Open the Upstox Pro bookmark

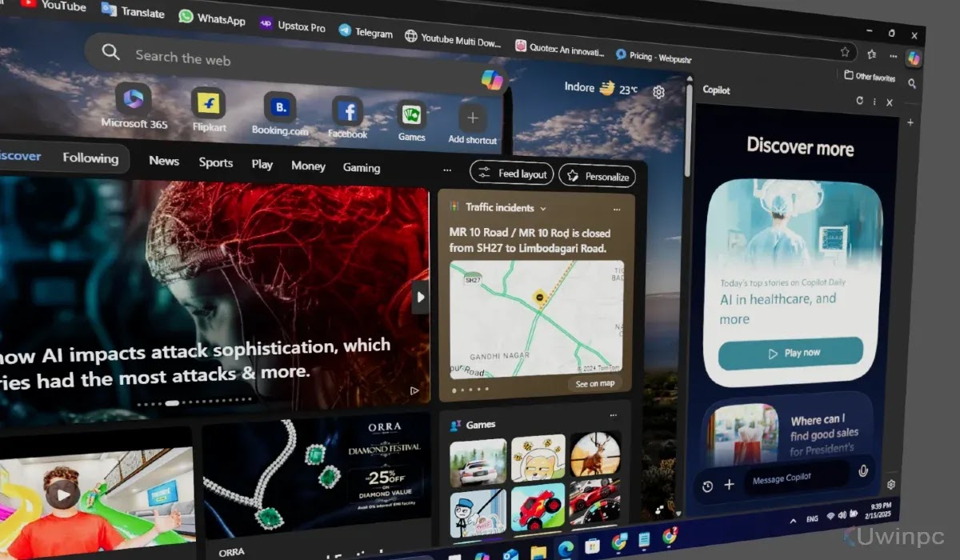pos(292,25)
